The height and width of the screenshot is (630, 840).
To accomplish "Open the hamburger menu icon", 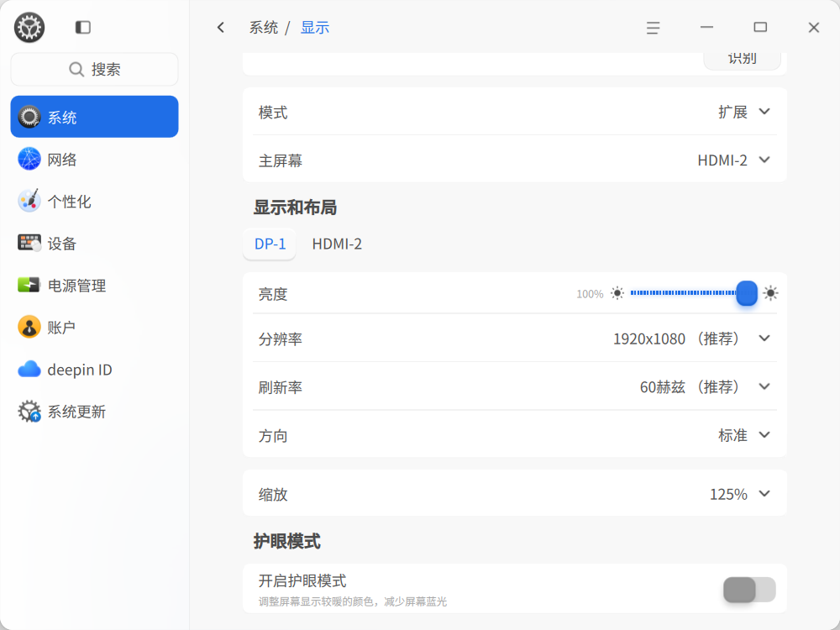I will coord(653,28).
